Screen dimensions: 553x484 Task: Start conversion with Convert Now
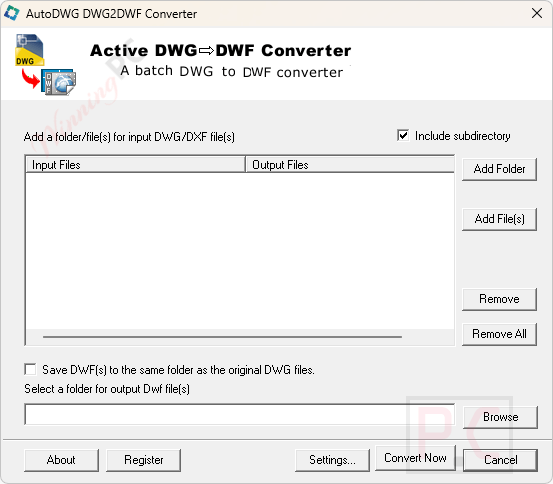(x=415, y=458)
